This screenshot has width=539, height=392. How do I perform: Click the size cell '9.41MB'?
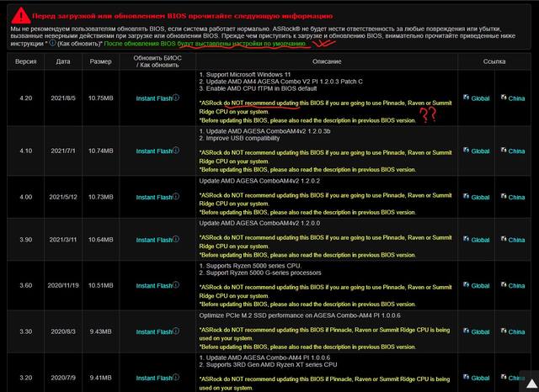101,378
